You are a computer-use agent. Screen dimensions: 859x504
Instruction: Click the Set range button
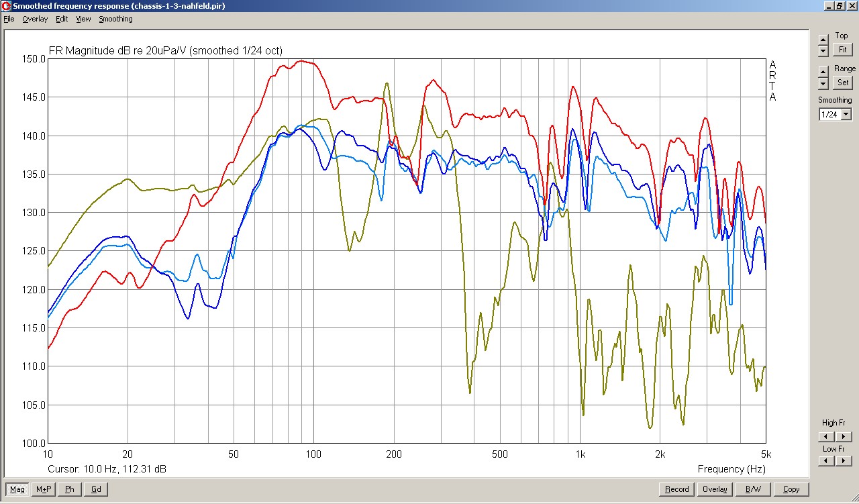point(842,83)
